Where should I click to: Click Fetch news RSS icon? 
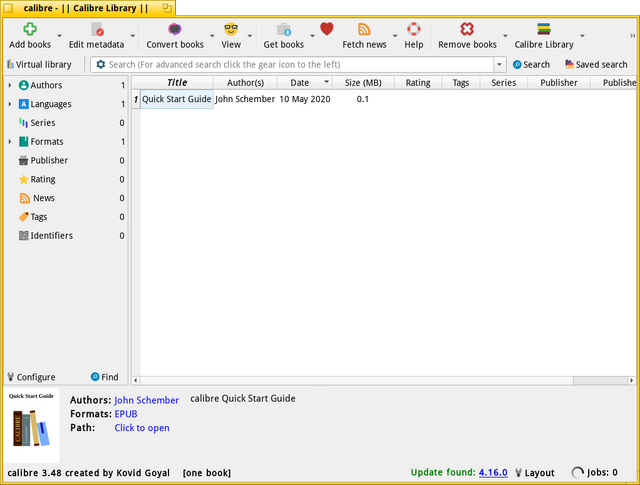(364, 29)
